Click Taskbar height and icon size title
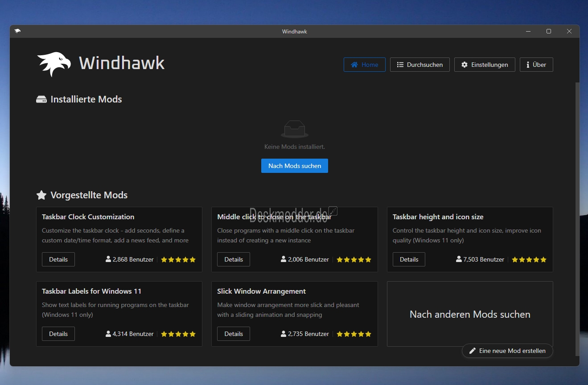Viewport: 588px width, 385px height. point(438,217)
